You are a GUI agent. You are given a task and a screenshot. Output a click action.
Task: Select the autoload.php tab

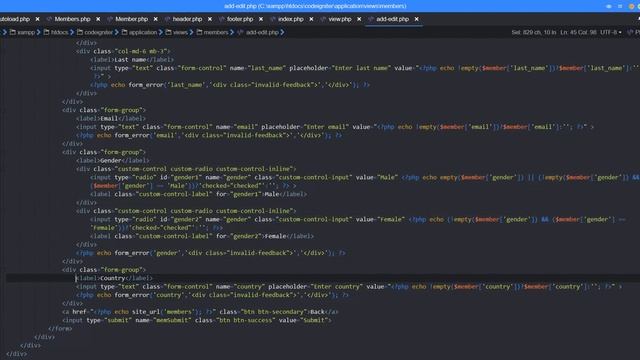[x=15, y=19]
